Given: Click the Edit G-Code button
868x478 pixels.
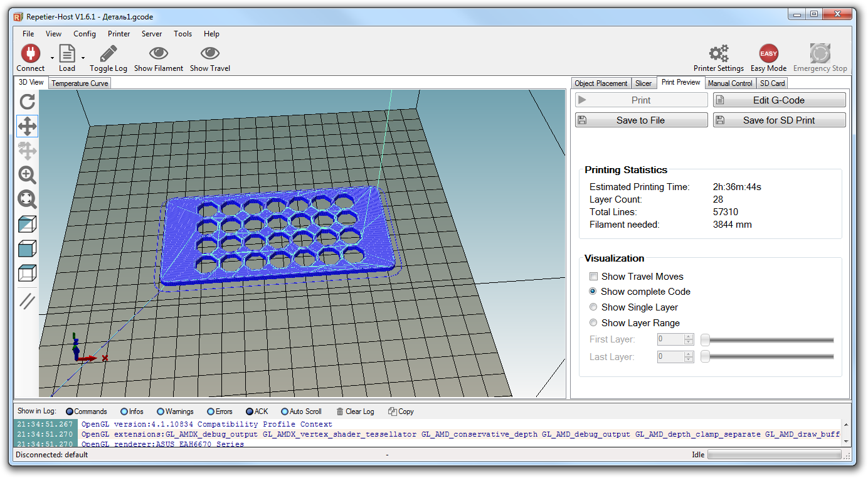Looking at the screenshot, I should point(779,100).
